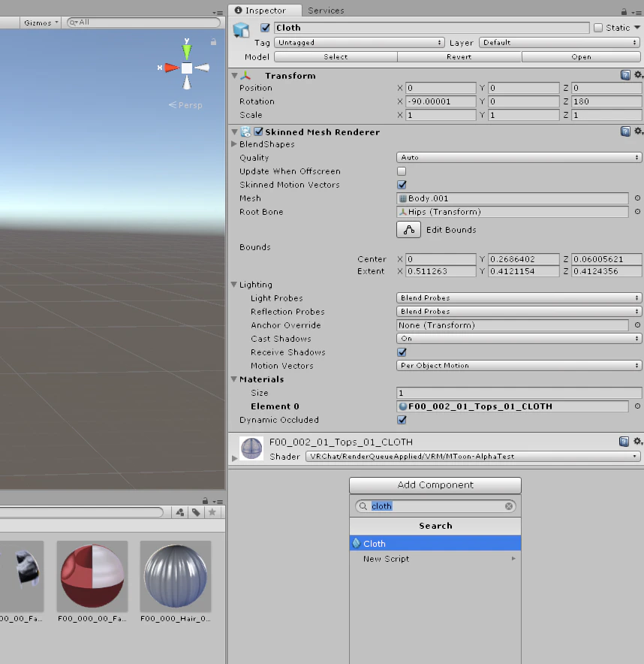Expand the material properties foldout arrow
Viewport: 644px width, 664px height.
[234, 458]
